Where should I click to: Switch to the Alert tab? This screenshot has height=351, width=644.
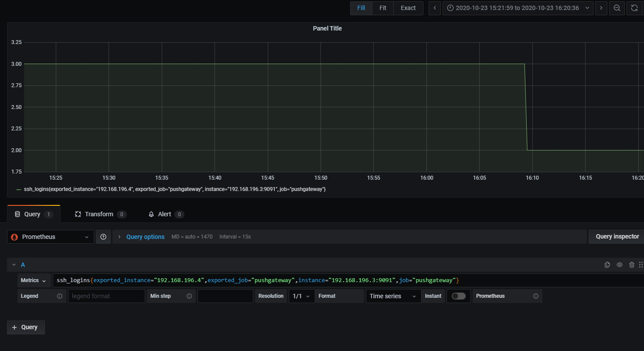tap(166, 214)
